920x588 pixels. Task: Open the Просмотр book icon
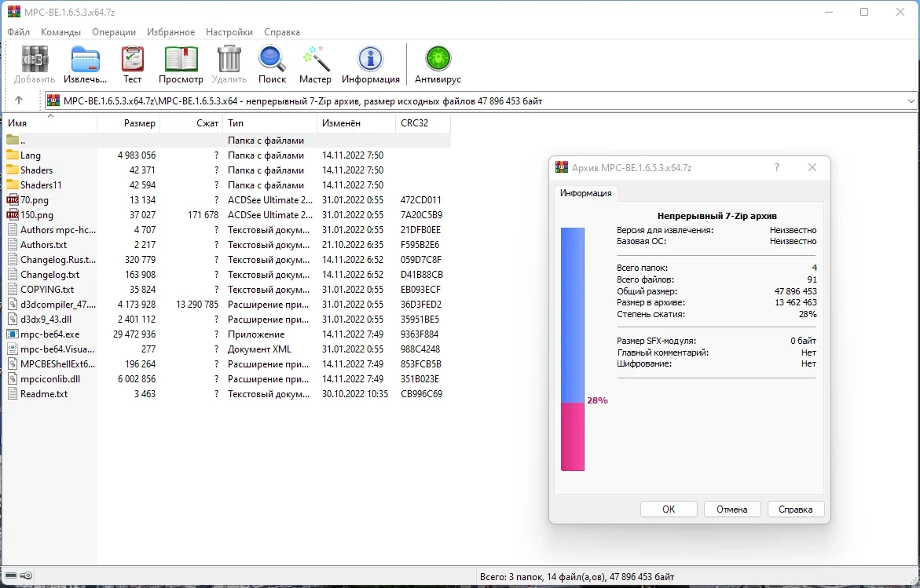coord(181,59)
